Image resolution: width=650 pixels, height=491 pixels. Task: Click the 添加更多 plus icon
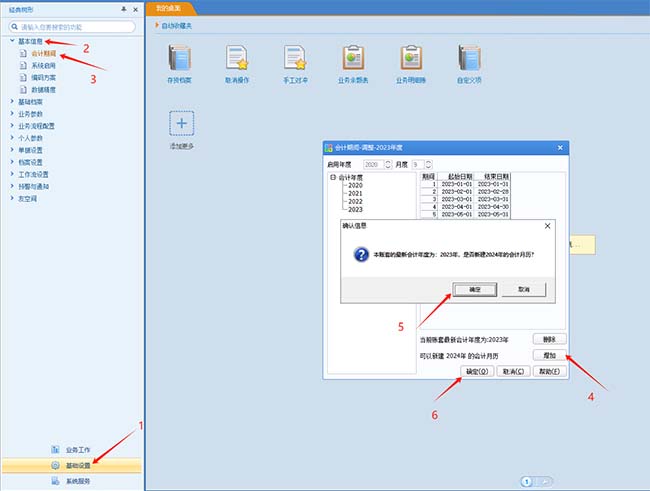181,123
